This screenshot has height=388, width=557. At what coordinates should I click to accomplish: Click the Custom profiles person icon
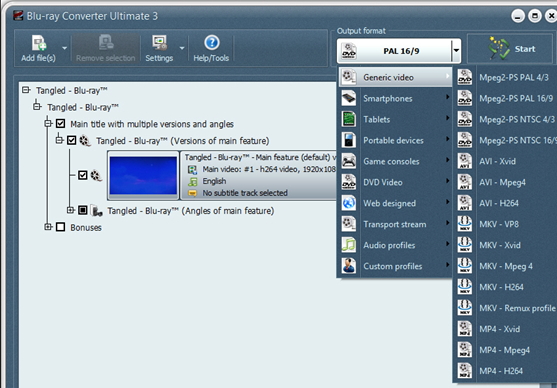(349, 266)
